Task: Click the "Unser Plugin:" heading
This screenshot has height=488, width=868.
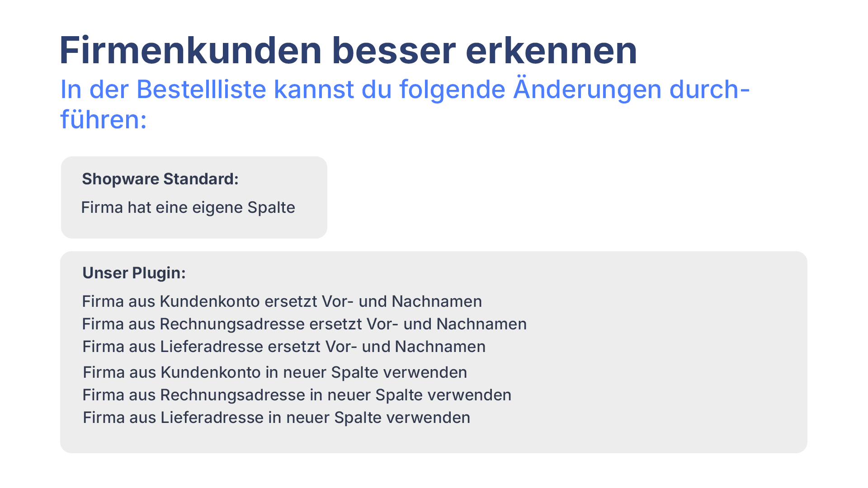Action: pyautogui.click(x=134, y=273)
